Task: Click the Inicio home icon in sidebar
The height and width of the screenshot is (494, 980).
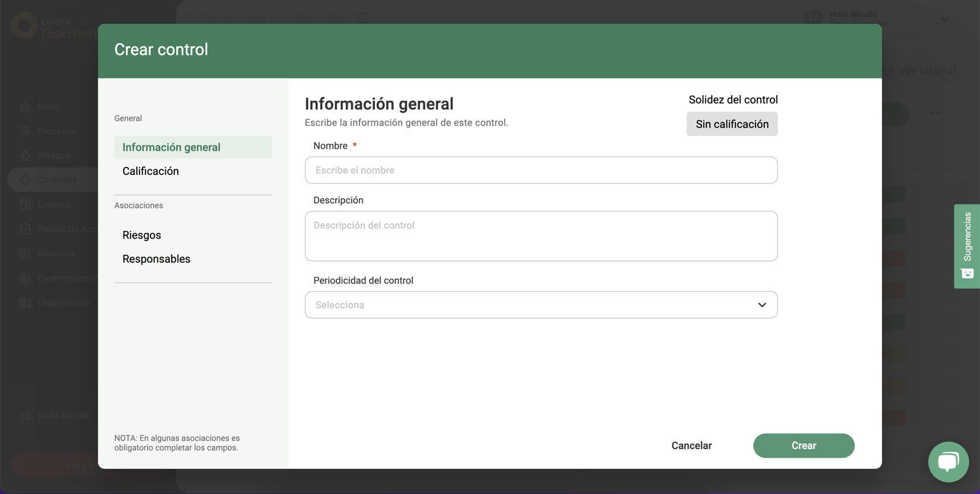Action: pos(25,107)
